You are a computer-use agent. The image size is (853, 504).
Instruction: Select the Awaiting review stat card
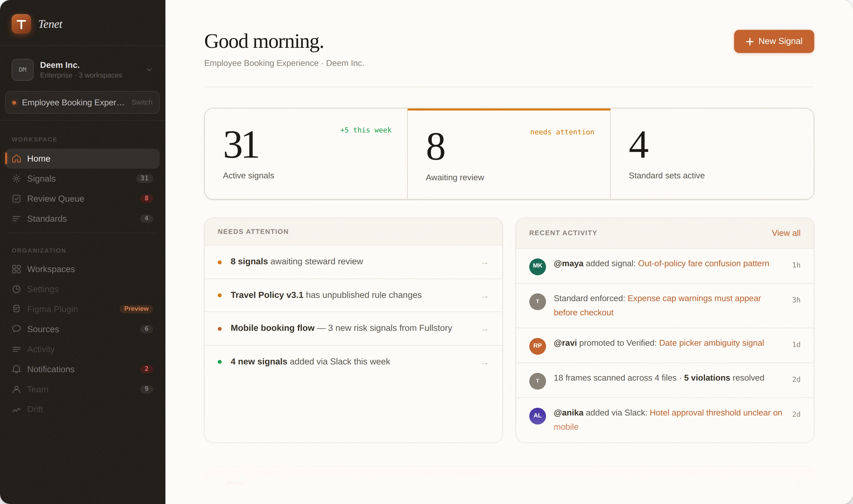(508, 154)
